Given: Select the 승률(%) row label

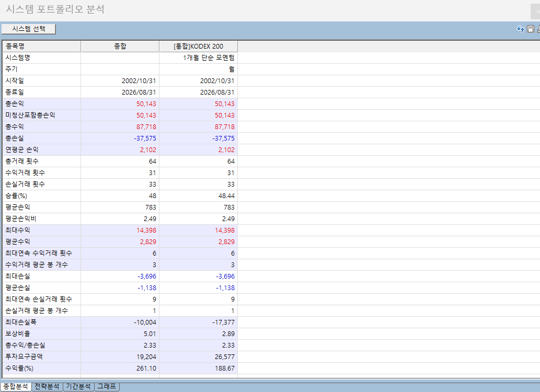Looking at the screenshot, I should tap(16, 195).
